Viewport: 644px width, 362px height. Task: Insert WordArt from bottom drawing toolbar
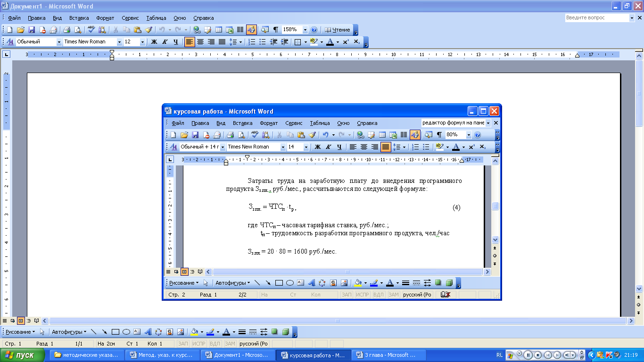[x=148, y=332]
